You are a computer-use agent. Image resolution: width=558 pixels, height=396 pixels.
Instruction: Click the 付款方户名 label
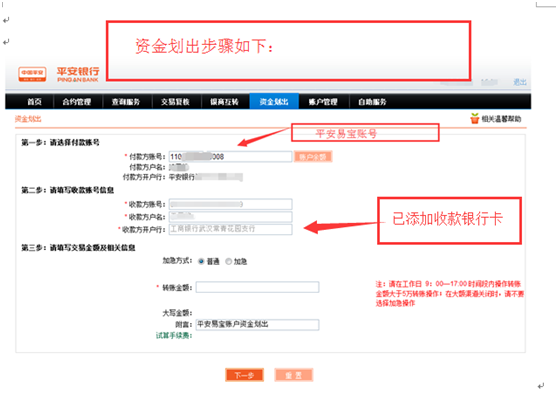click(147, 167)
